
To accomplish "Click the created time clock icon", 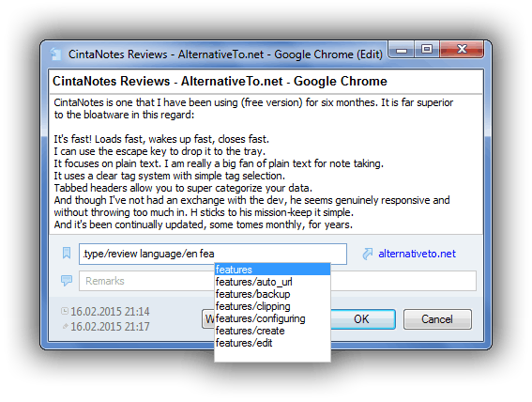I will tap(65, 311).
